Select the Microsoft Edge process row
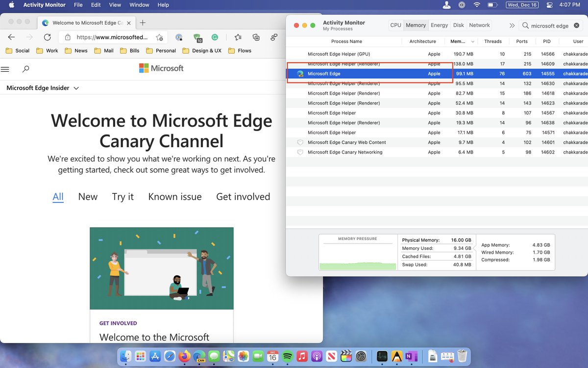The height and width of the screenshot is (368, 588). [437, 74]
